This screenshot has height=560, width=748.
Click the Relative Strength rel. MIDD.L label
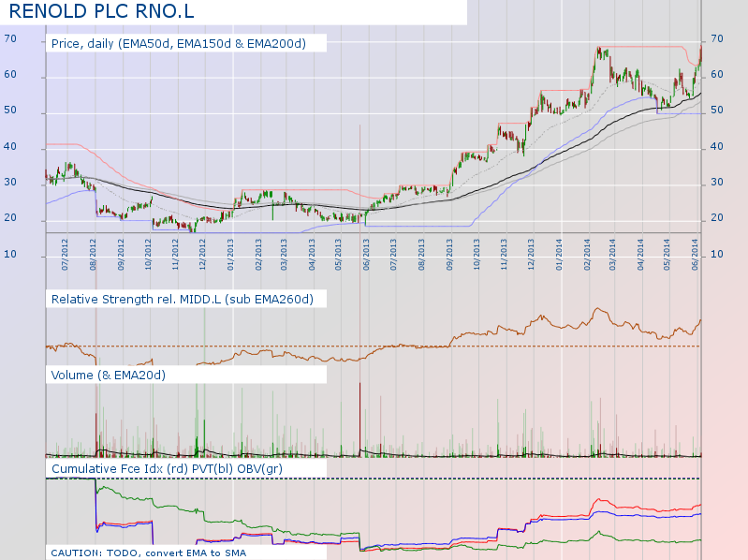point(183,299)
